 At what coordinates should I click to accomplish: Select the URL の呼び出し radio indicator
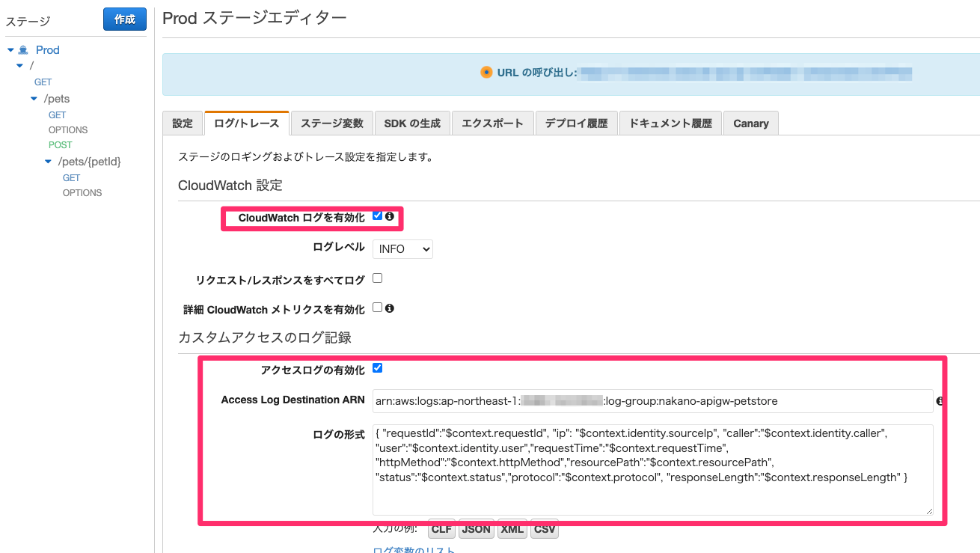(486, 73)
